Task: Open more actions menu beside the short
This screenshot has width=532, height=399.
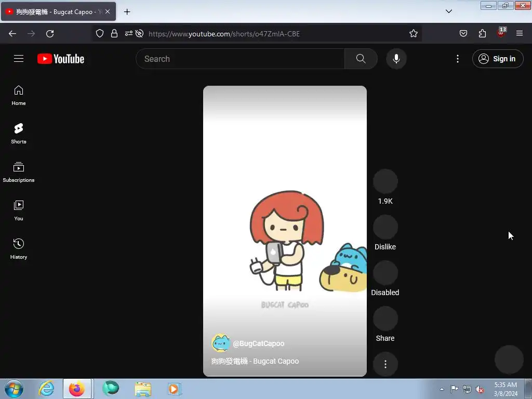Action: pos(385,364)
